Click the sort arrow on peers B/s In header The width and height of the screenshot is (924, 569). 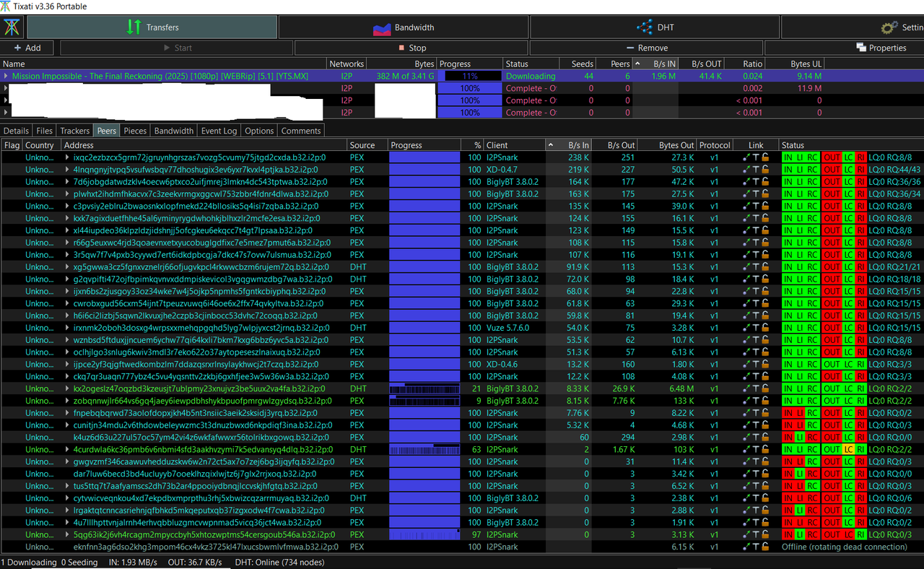pos(552,145)
